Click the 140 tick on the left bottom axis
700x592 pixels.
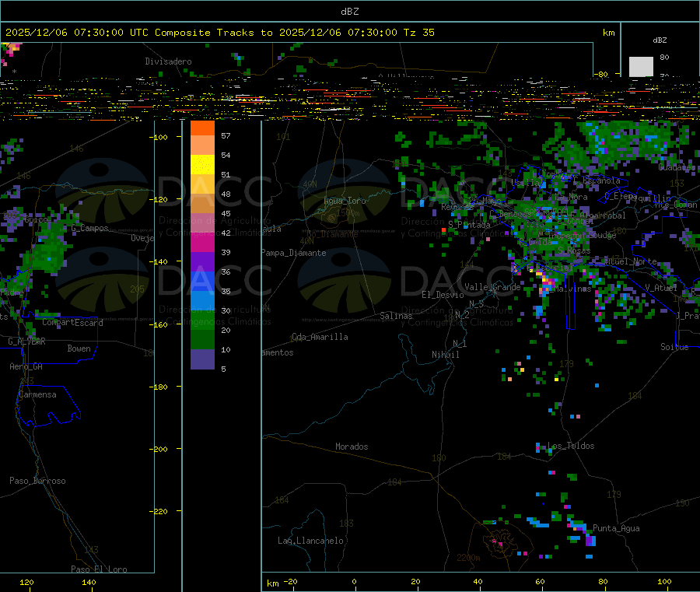coord(89,582)
